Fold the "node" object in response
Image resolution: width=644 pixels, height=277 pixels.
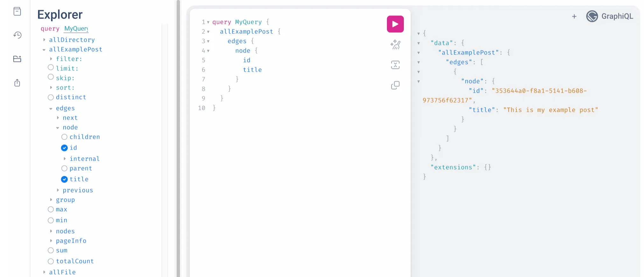(419, 81)
